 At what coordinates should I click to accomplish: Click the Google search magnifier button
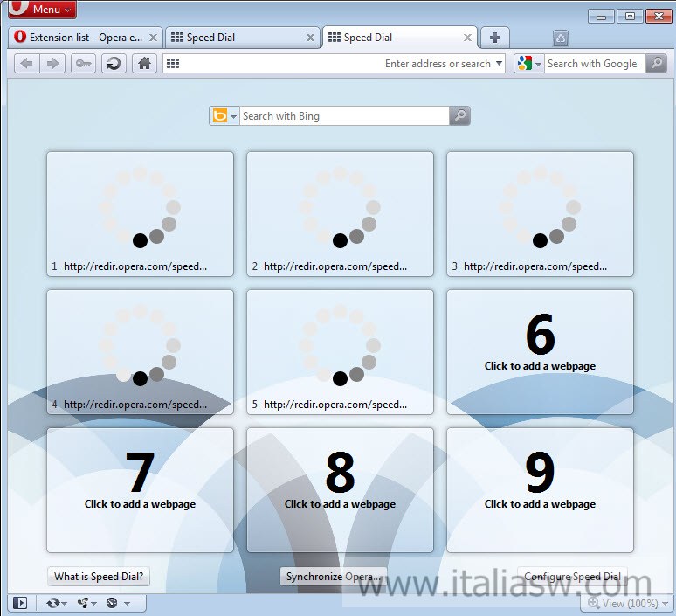click(x=657, y=64)
